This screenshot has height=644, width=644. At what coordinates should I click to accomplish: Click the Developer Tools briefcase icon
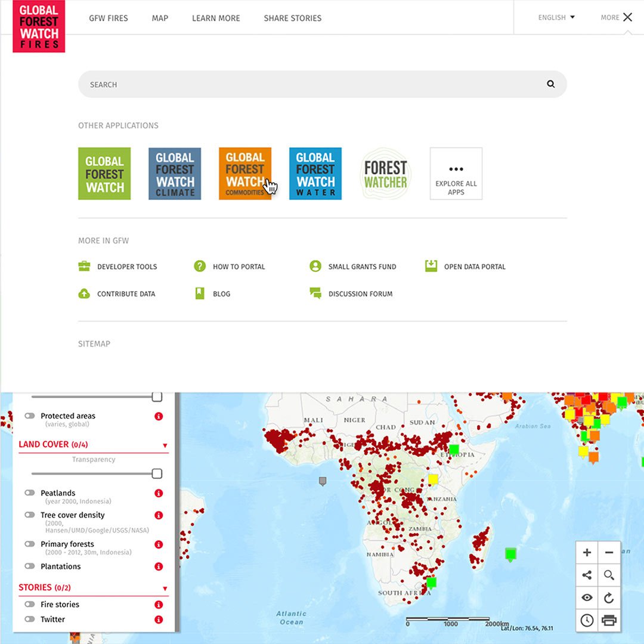84,266
